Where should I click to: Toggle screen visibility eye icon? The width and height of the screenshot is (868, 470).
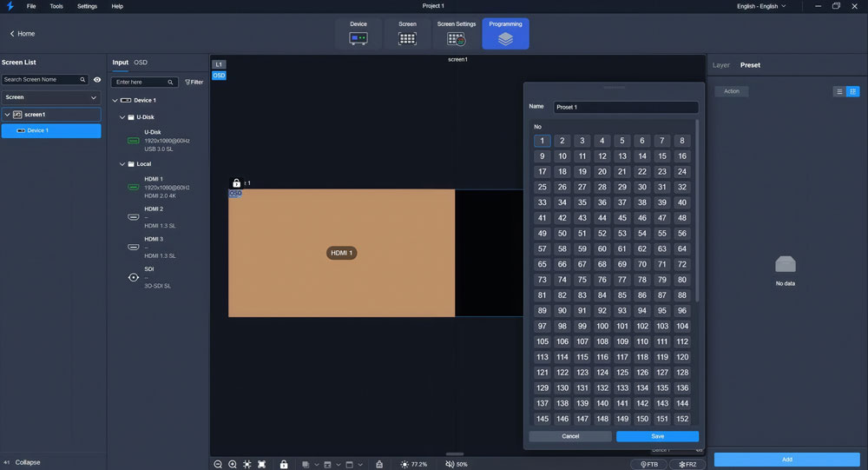pos(97,80)
